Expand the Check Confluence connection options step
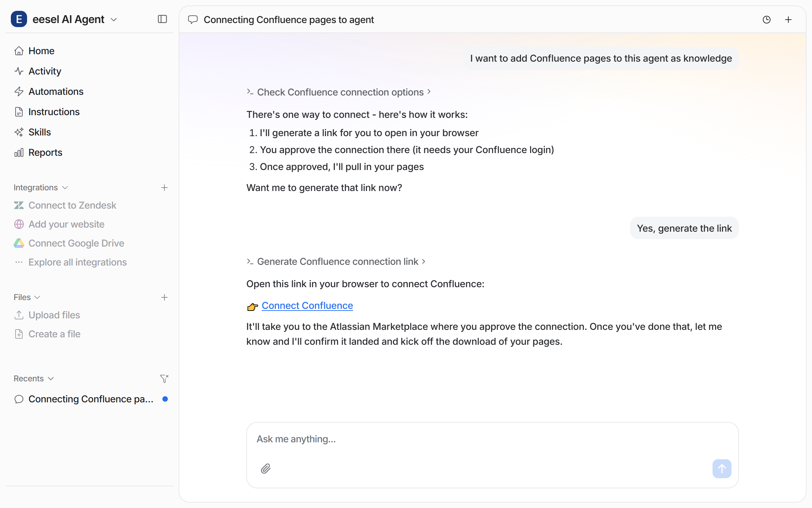 (339, 92)
